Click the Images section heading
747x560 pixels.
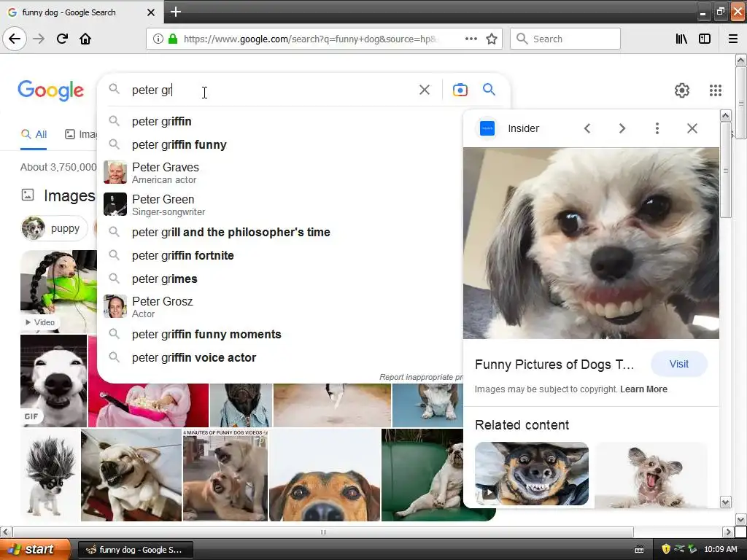pyautogui.click(x=69, y=195)
